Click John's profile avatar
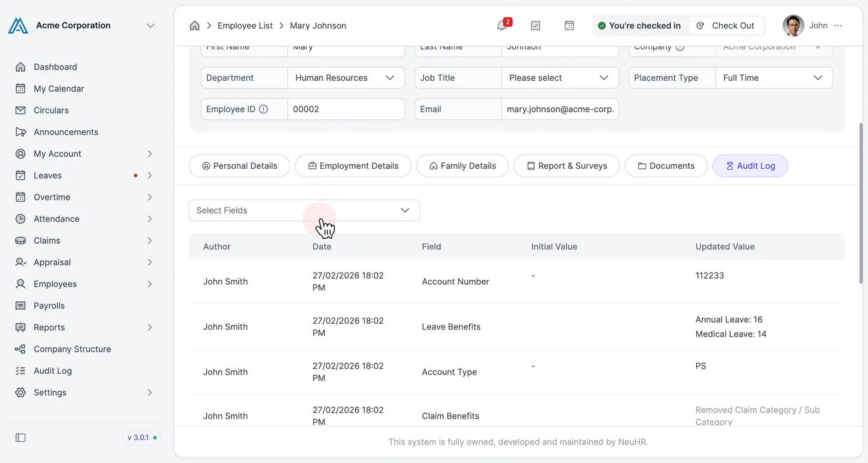This screenshot has height=463, width=868. [793, 25]
